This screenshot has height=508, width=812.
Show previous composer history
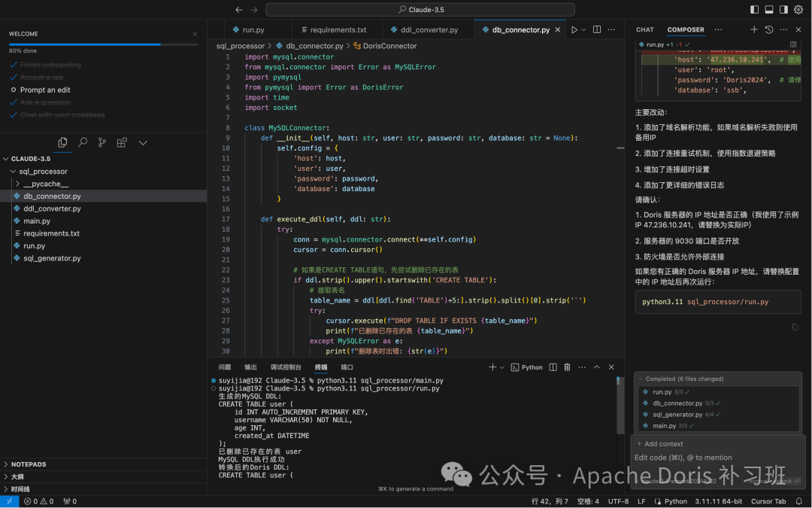(x=769, y=30)
